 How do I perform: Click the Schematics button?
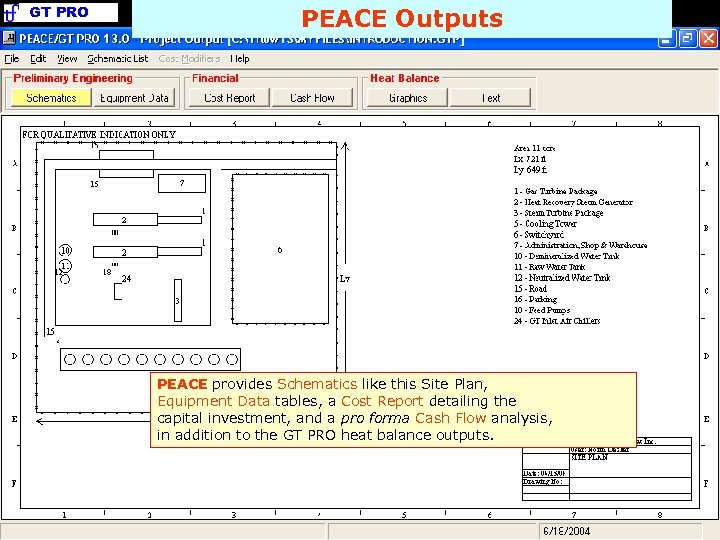(x=51, y=98)
